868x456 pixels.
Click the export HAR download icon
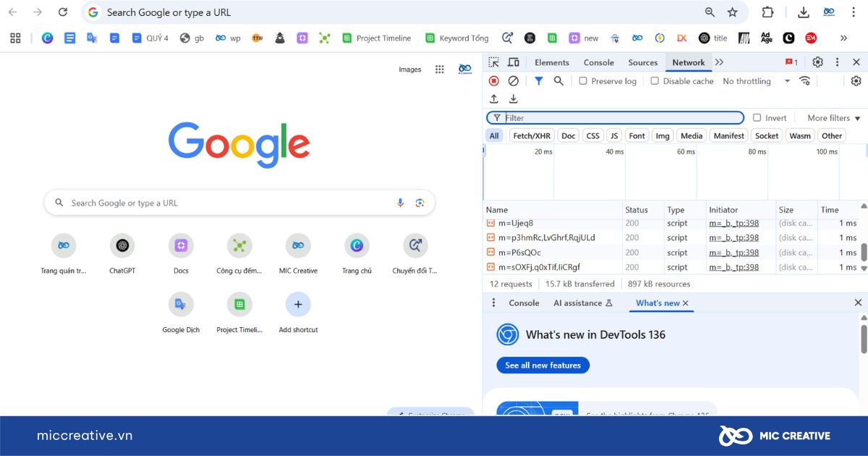click(514, 99)
